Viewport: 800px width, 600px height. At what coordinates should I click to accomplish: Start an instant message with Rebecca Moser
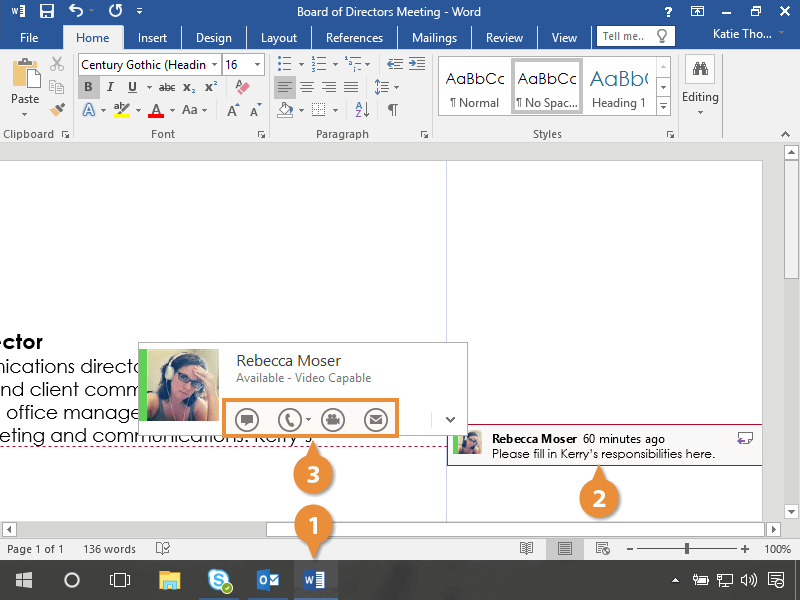pyautogui.click(x=247, y=420)
